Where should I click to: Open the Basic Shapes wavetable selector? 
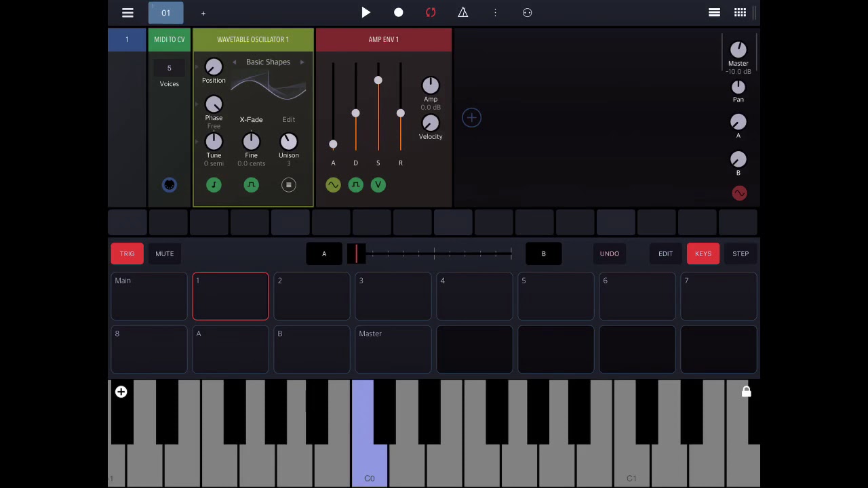tap(268, 62)
